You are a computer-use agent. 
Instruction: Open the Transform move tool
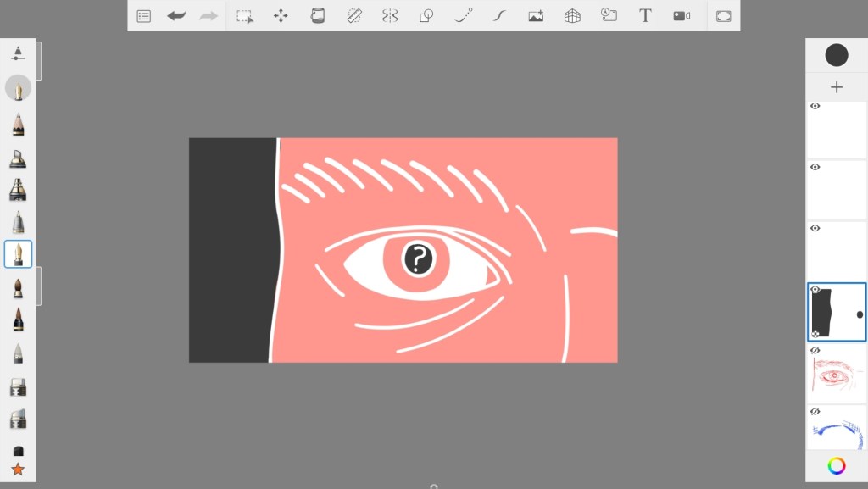281,16
